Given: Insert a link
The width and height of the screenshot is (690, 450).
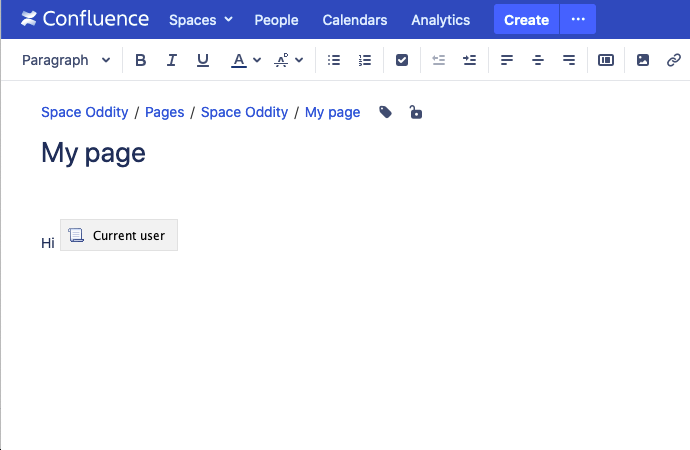Looking at the screenshot, I should [x=674, y=60].
